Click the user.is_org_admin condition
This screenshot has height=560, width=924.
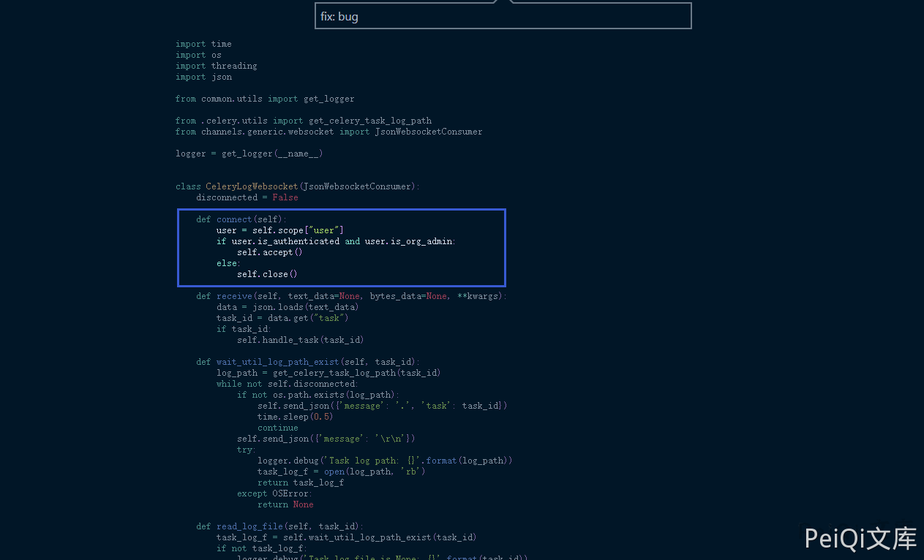click(x=410, y=241)
